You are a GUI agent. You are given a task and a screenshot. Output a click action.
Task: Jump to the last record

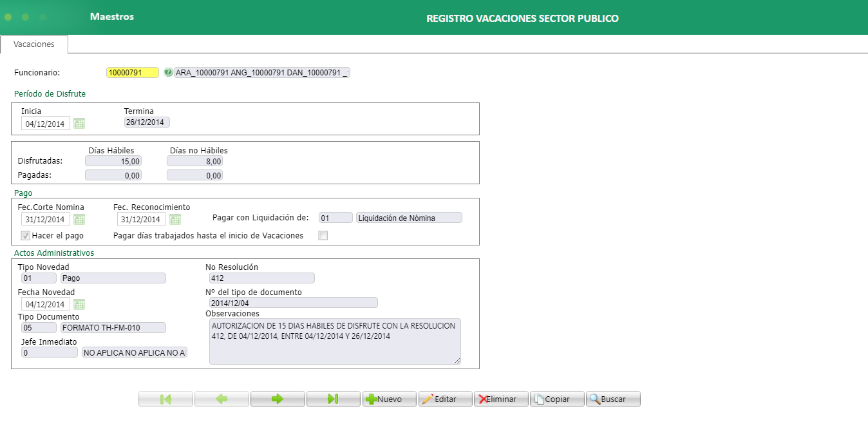pos(334,399)
